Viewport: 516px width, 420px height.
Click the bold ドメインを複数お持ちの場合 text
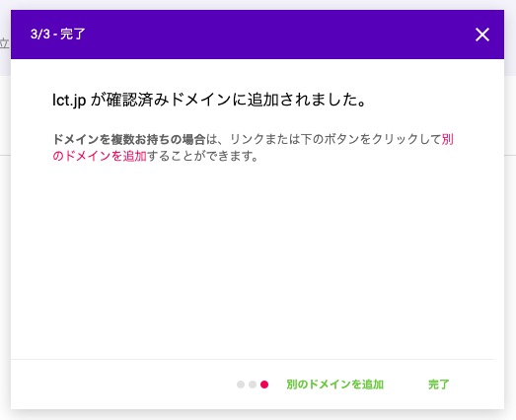(x=129, y=139)
